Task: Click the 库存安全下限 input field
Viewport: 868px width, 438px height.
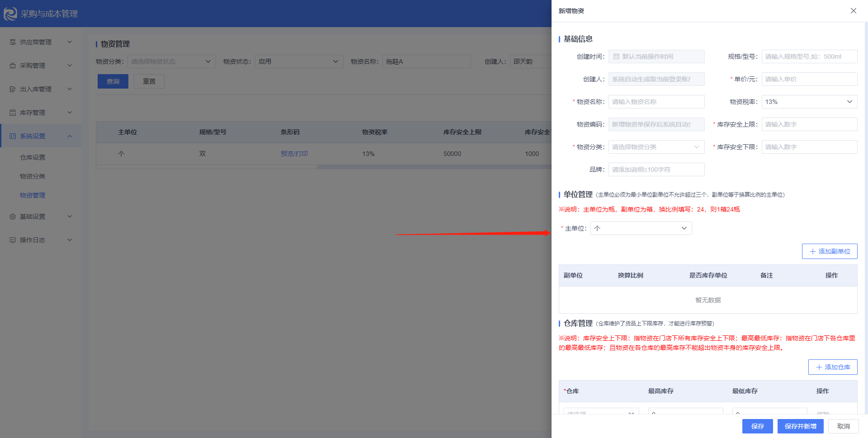Action: point(809,147)
